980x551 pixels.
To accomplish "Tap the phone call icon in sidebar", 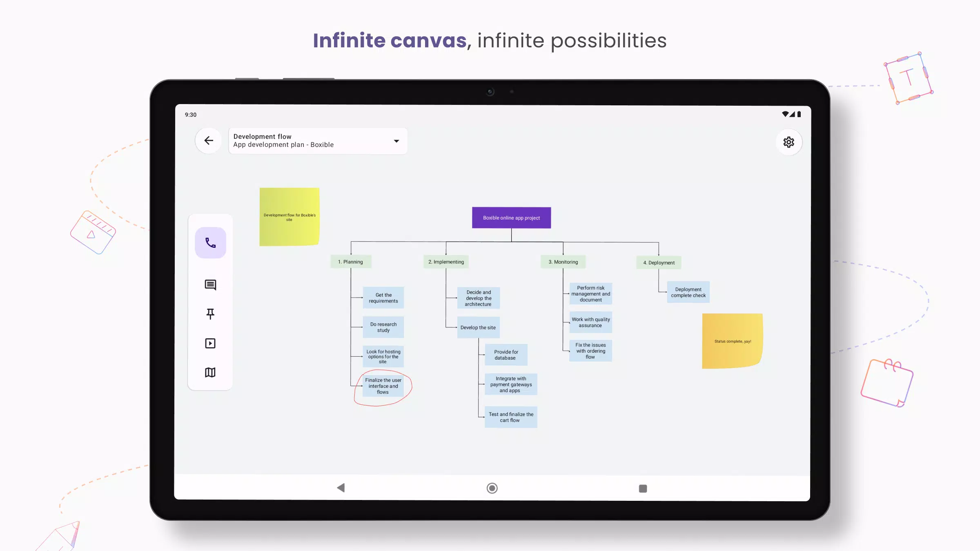I will (210, 243).
